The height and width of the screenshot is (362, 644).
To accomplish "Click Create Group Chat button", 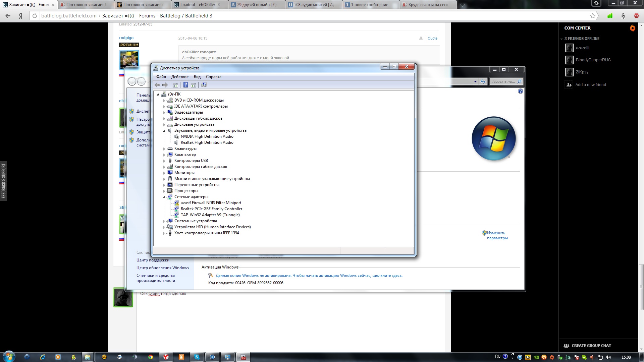I will (587, 346).
